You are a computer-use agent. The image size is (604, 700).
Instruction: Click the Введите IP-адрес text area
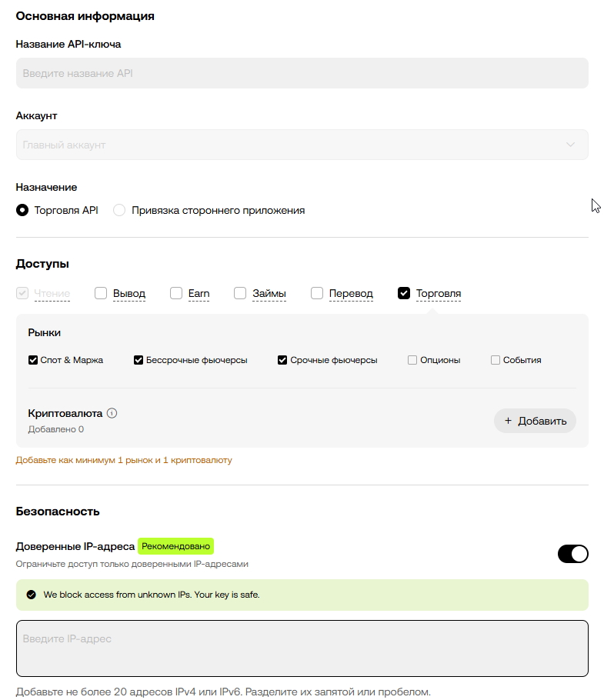tap(302, 648)
